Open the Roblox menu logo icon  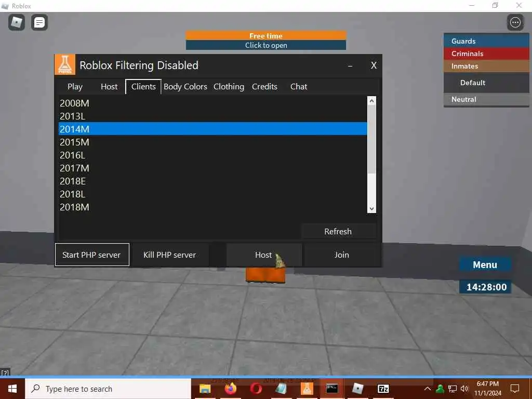[x=17, y=23]
